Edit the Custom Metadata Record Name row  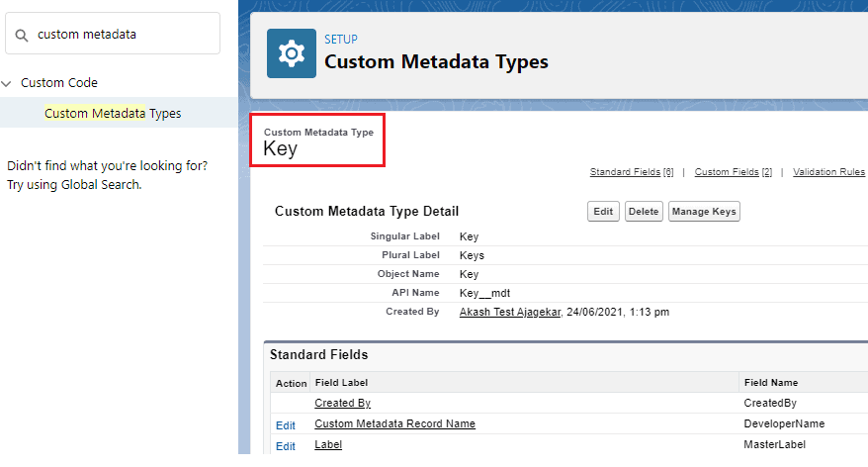point(285,424)
